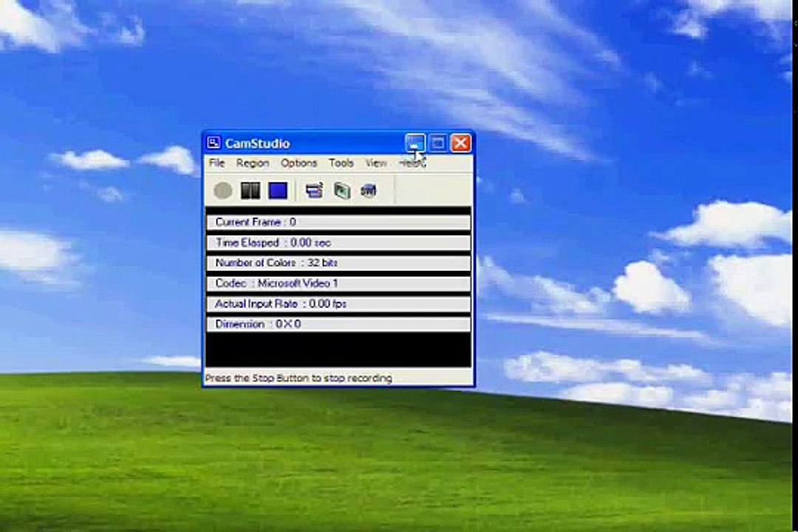Toggle the view mode toolbar icon
The width and height of the screenshot is (798, 532).
tap(315, 191)
